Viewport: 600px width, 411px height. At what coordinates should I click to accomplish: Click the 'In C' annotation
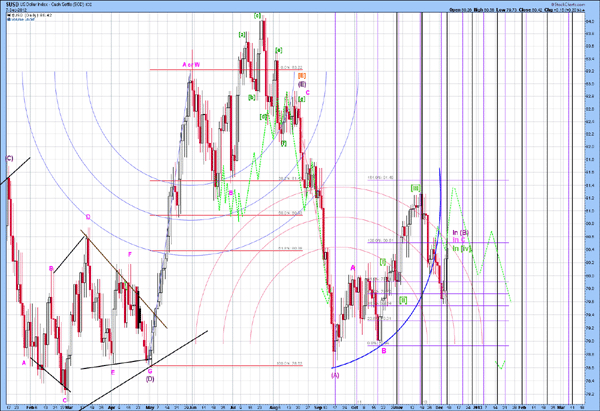[x=459, y=240]
